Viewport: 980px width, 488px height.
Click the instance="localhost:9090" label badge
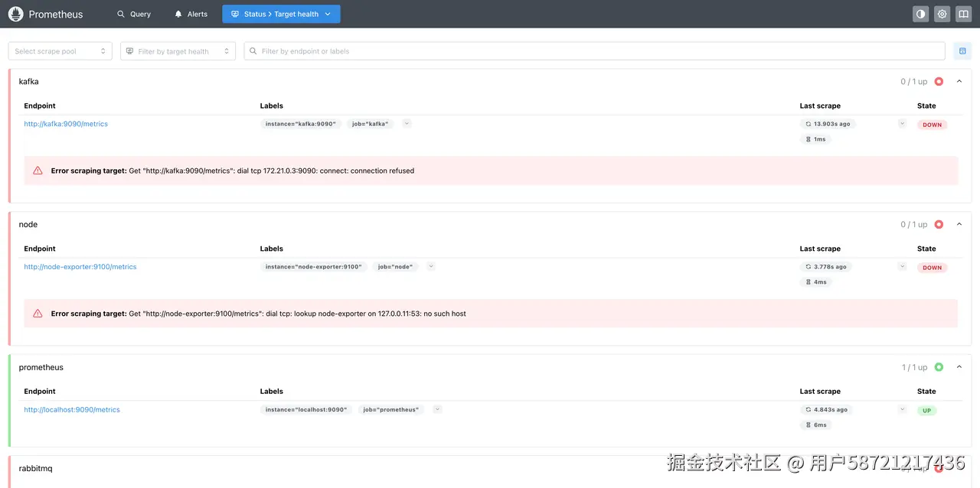[x=306, y=410]
